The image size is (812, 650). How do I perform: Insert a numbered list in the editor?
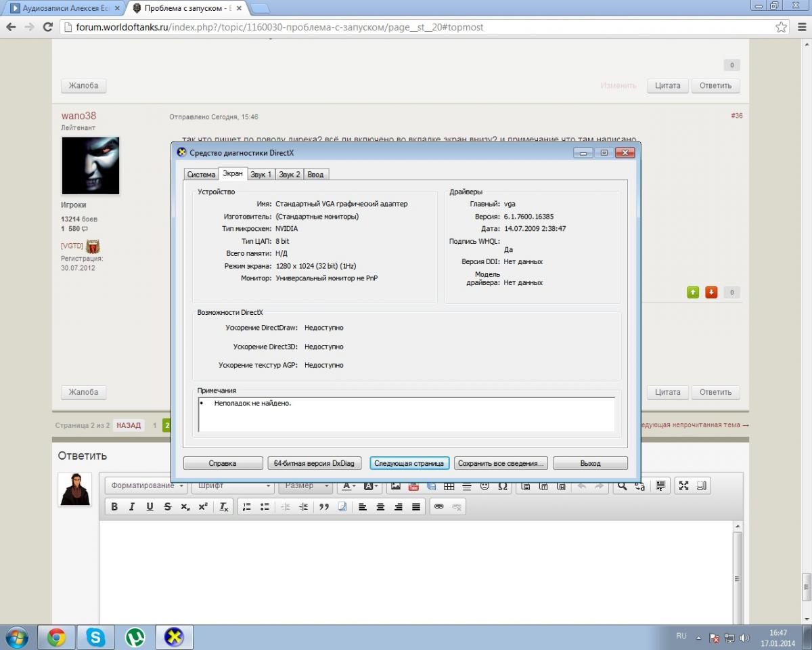pyautogui.click(x=247, y=506)
